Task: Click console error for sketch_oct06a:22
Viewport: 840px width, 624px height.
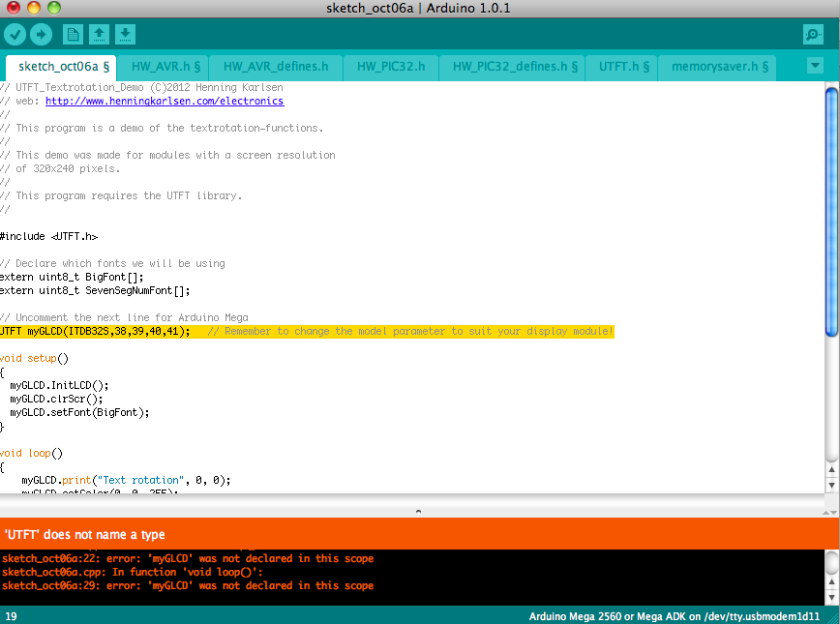Action: 188,558
